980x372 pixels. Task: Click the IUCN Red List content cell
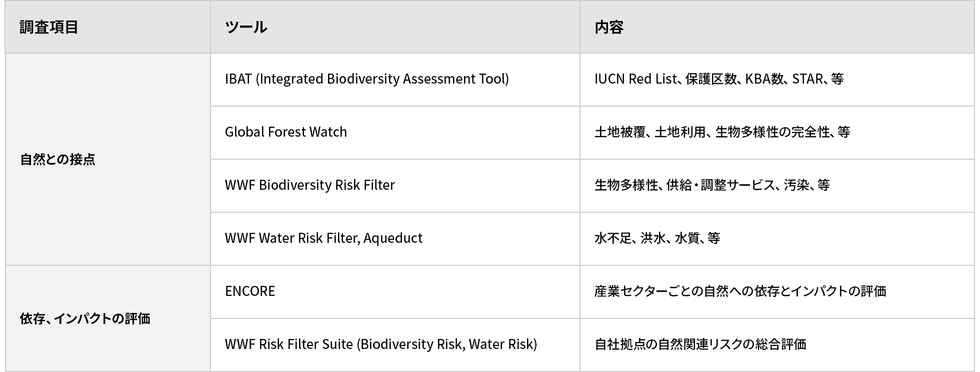tap(777, 80)
